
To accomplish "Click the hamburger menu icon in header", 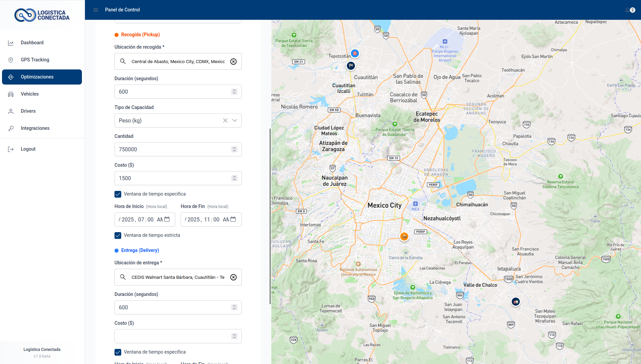I will pos(96,10).
